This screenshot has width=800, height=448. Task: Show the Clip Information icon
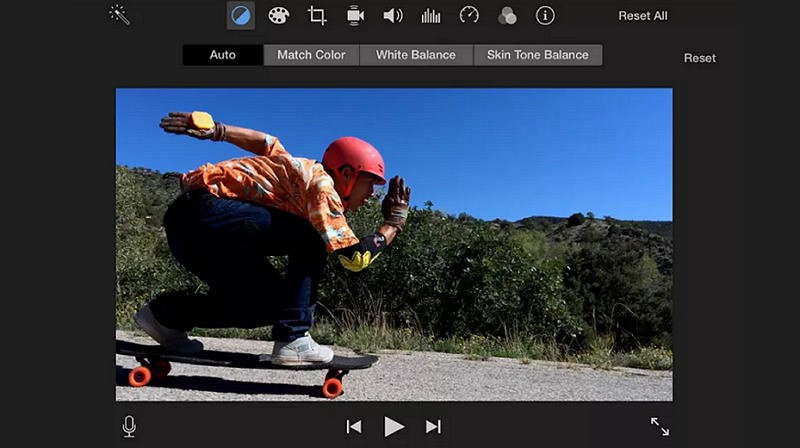[545, 15]
